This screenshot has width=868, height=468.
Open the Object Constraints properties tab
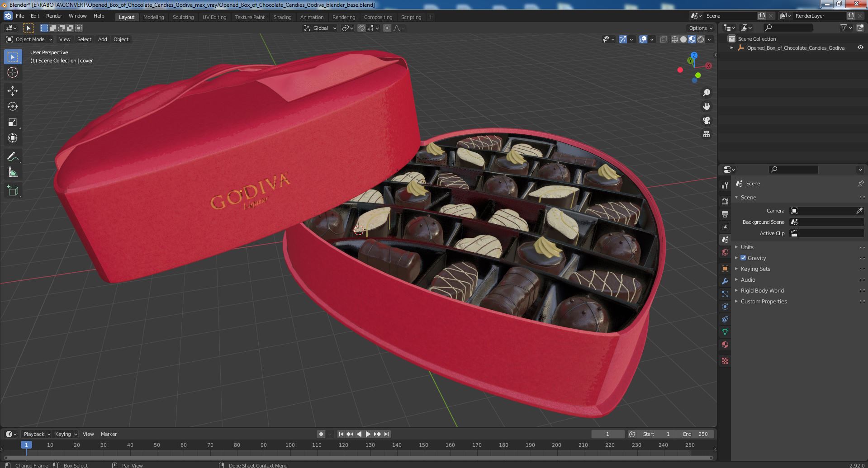[725, 319]
